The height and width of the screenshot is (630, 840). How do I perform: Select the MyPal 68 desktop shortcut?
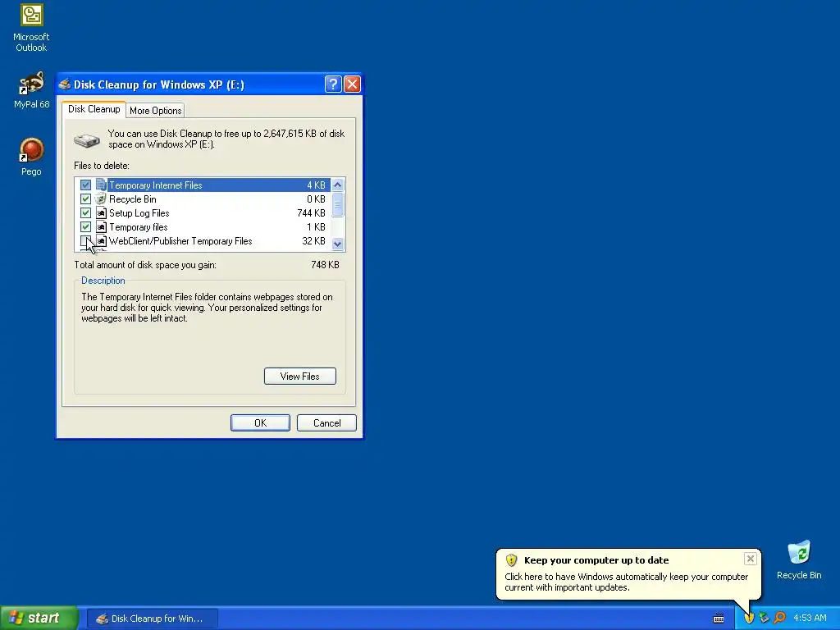tap(31, 90)
